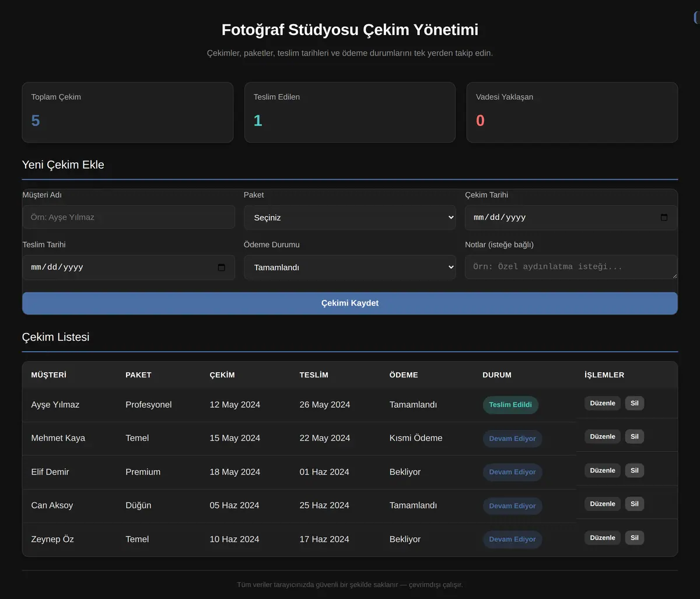Click Devam Ediyor badge for Elif Demir
This screenshot has width=700, height=599.
(x=512, y=472)
